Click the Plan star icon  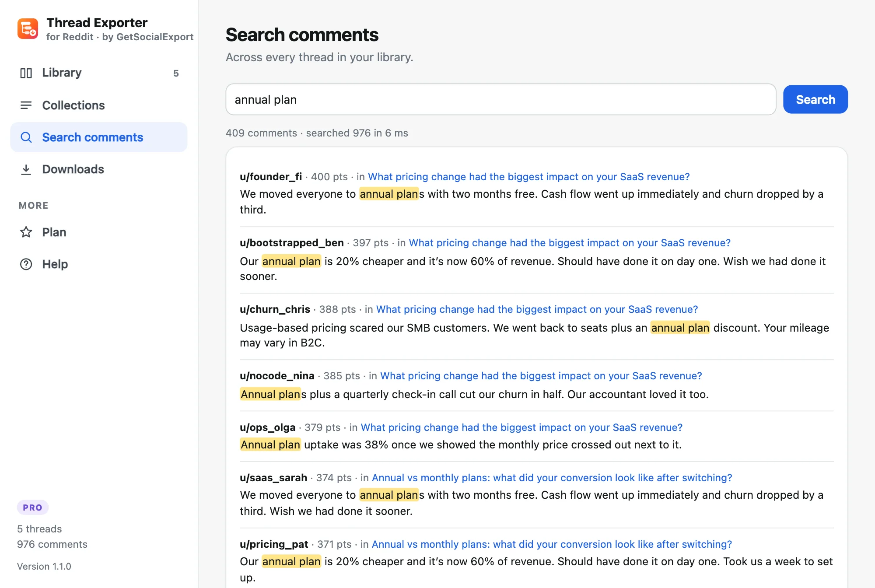(x=26, y=232)
